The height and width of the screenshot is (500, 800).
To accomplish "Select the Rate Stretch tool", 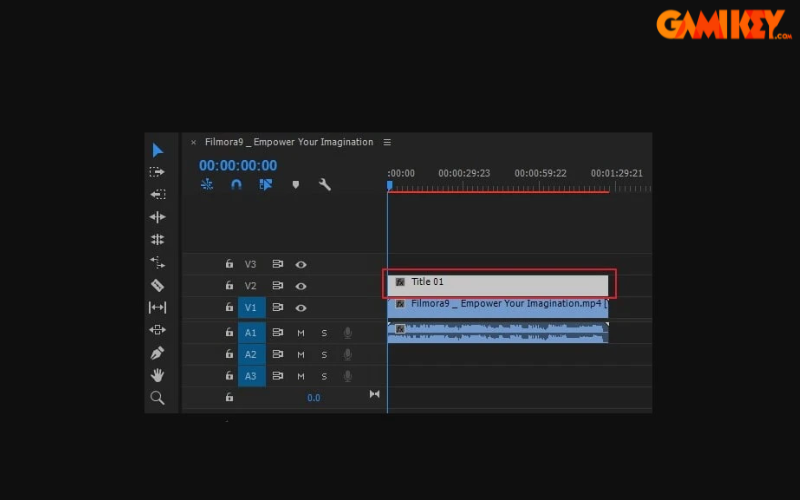I will click(x=157, y=262).
